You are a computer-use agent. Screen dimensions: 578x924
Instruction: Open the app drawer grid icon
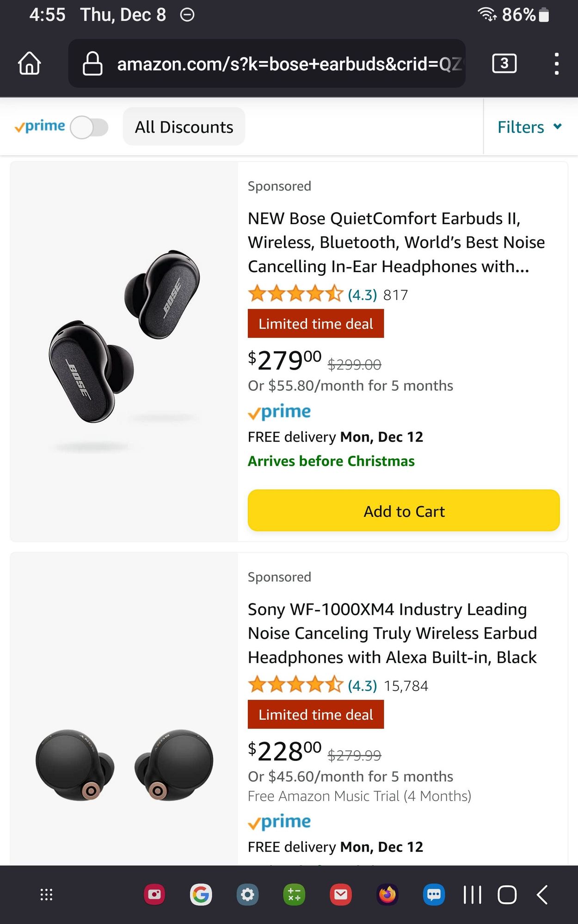click(x=46, y=895)
